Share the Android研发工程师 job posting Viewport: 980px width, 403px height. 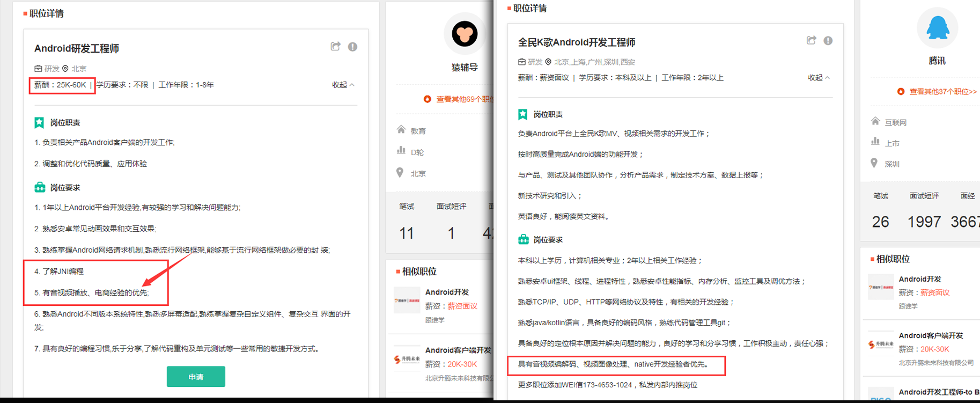pyautogui.click(x=336, y=47)
